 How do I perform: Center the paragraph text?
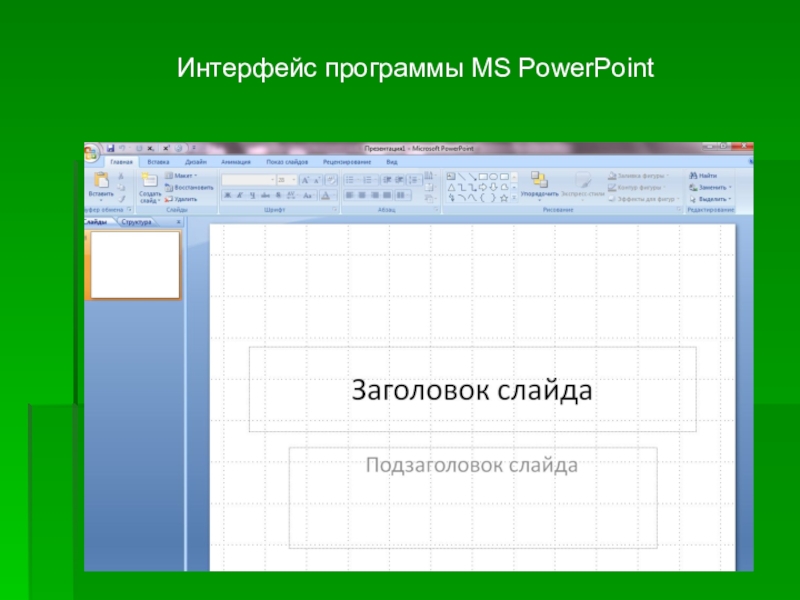[362, 195]
